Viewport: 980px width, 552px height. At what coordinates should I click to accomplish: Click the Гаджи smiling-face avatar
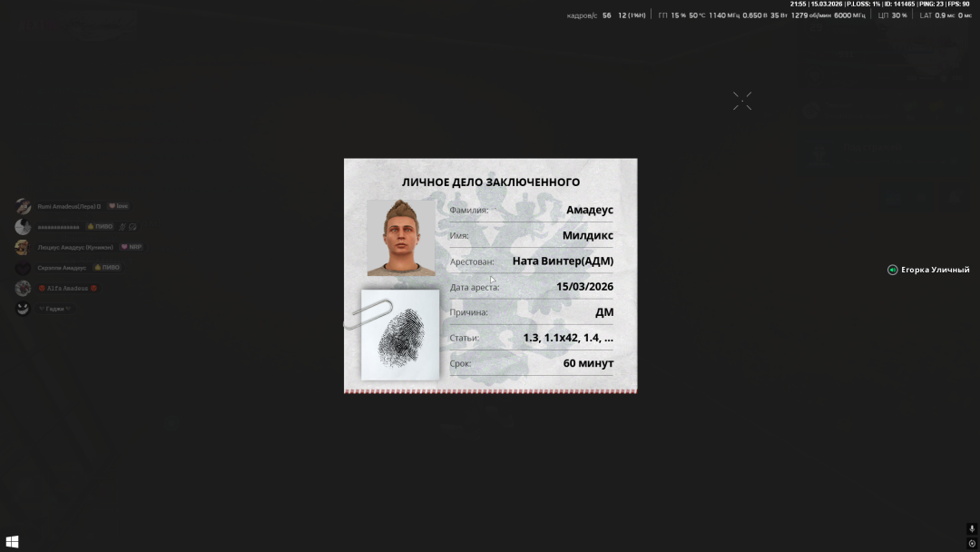pos(23,309)
